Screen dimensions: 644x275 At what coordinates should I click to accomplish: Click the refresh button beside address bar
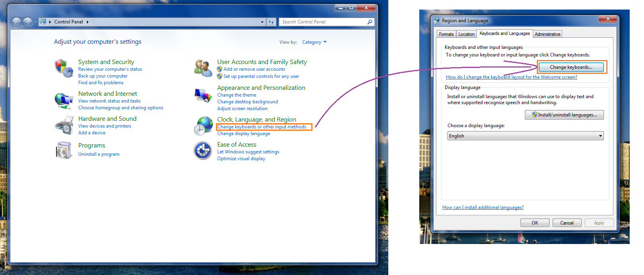271,22
